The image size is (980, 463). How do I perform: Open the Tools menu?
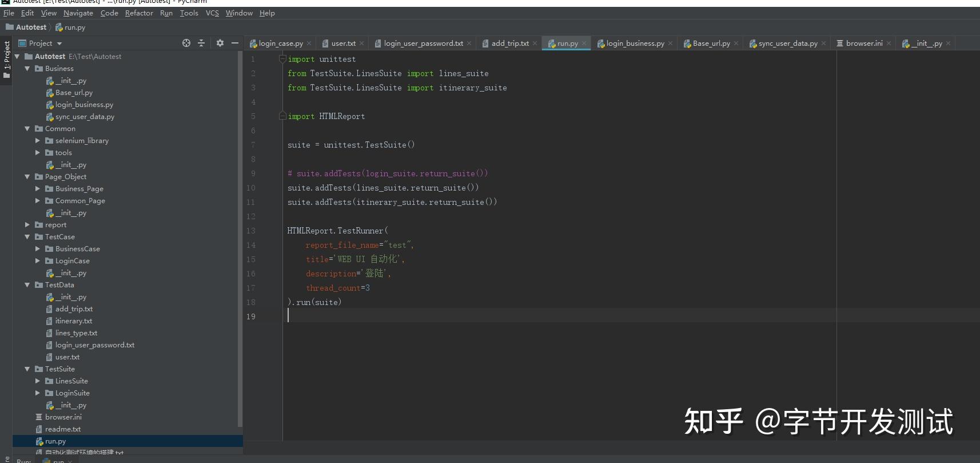pyautogui.click(x=189, y=13)
